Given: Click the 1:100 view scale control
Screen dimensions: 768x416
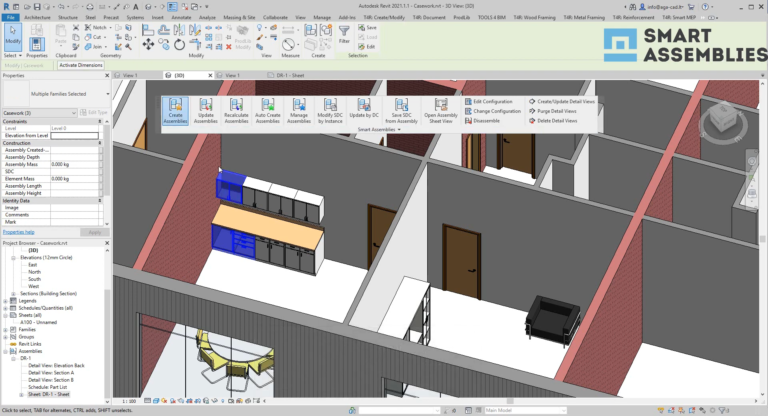Looking at the screenshot, I should point(129,401).
